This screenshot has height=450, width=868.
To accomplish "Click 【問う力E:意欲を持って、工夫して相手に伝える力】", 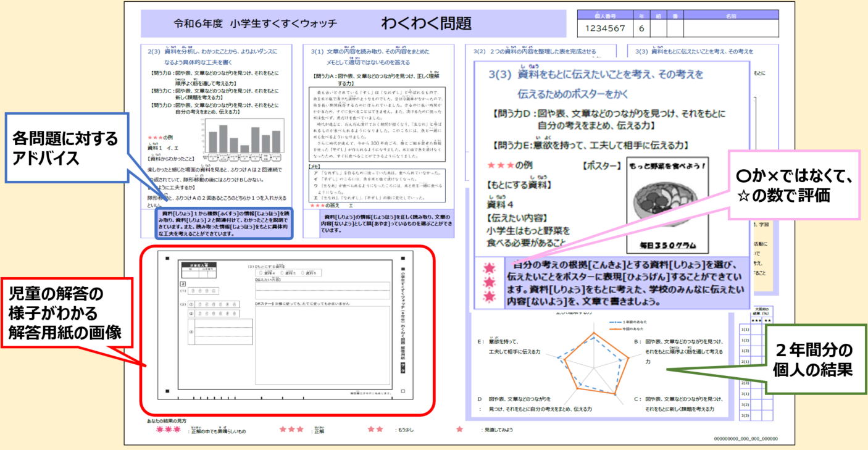I will (591, 146).
